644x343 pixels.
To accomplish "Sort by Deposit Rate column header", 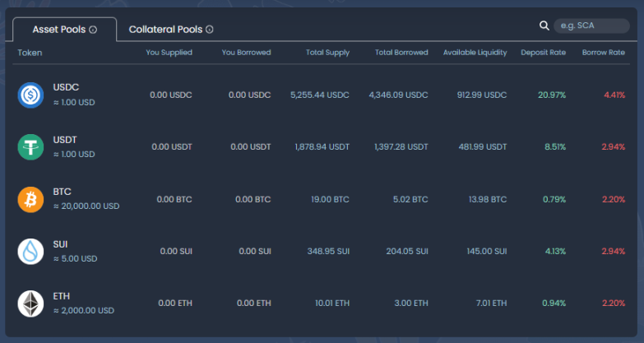I will (543, 53).
